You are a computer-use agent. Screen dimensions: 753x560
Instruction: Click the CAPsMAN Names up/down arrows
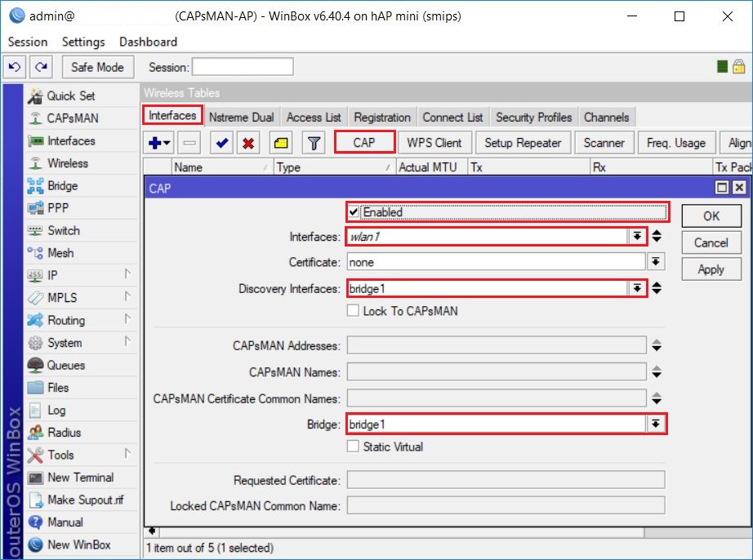point(657,371)
